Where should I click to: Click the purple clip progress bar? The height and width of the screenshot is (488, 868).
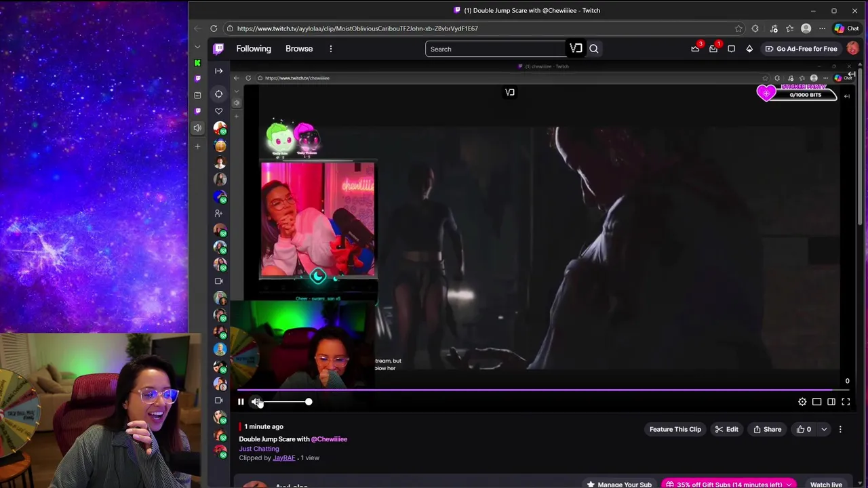[542, 390]
